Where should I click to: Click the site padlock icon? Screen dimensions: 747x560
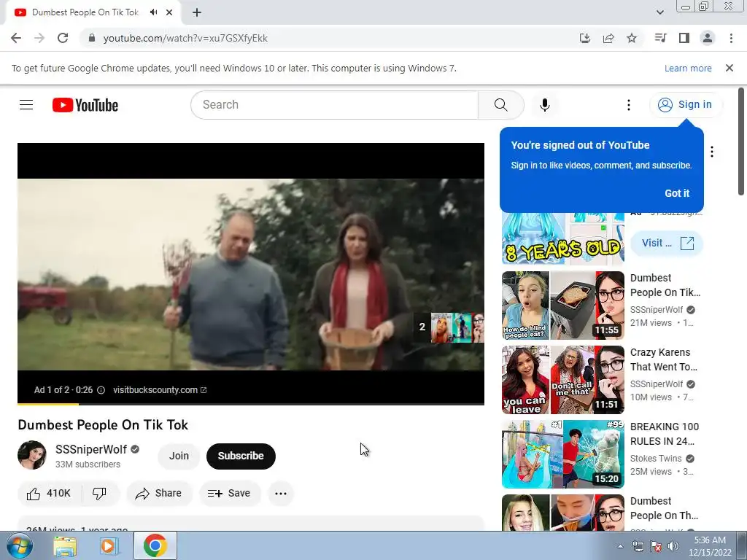pos(92,38)
